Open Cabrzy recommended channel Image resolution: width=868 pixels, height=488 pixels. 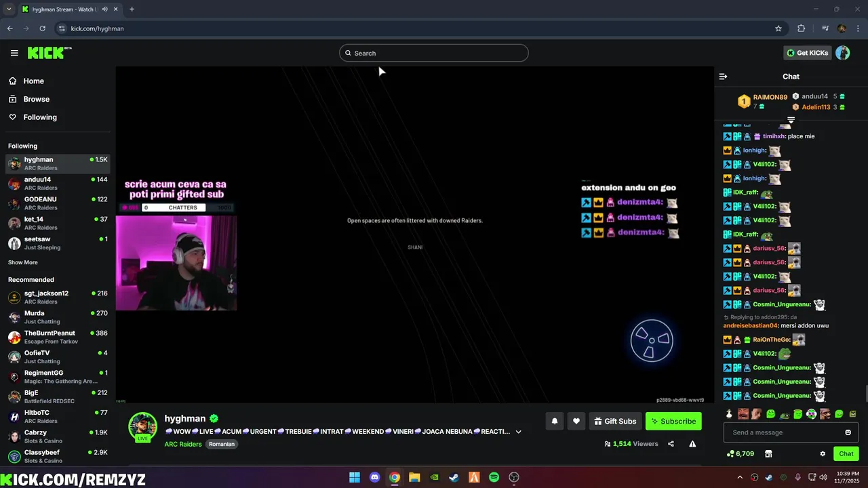[58, 436]
